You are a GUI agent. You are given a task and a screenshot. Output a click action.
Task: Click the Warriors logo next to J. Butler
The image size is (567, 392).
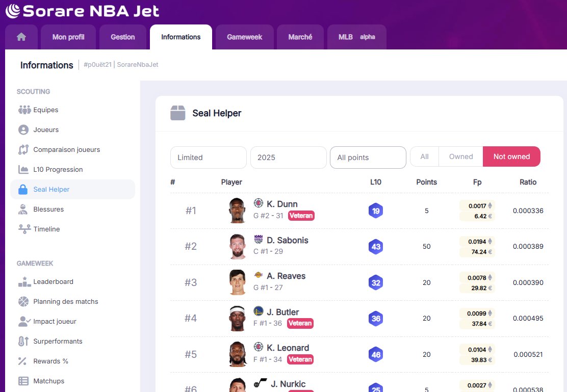[258, 311]
